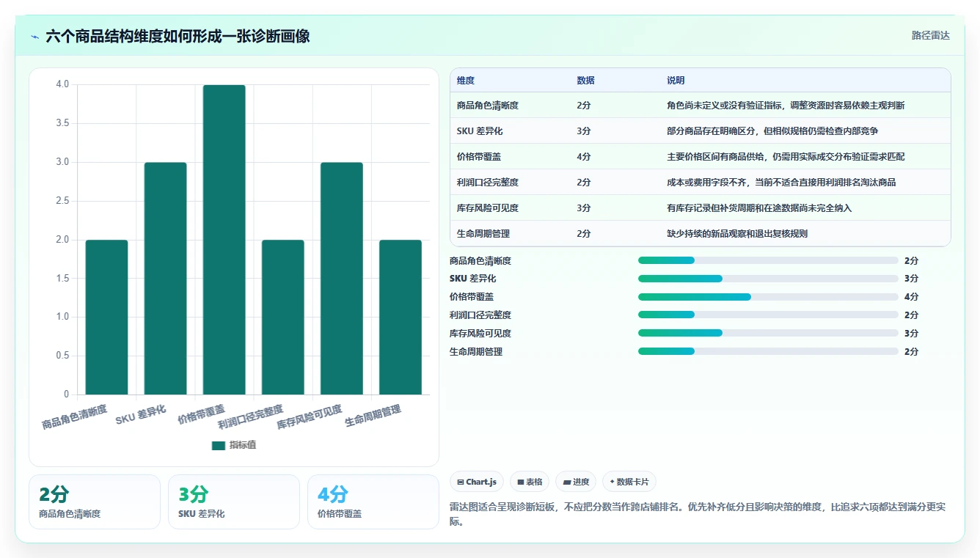
Task: Open the Chart.js tag chip
Action: (477, 482)
